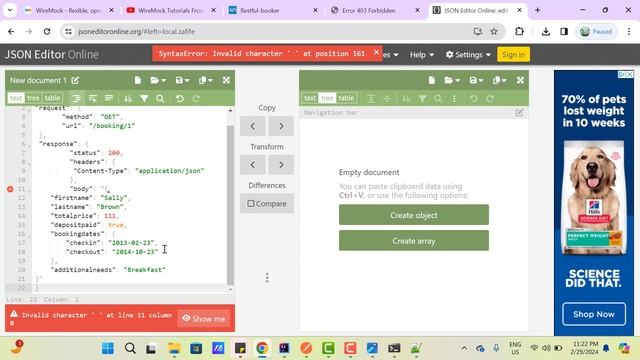Undo last change in left panel
Image resolution: width=640 pixels, height=360 pixels.
coord(180,98)
